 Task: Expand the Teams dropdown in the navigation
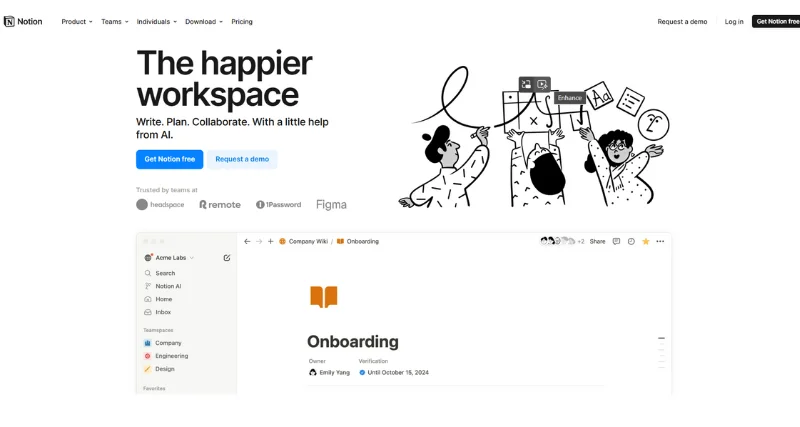coord(114,21)
